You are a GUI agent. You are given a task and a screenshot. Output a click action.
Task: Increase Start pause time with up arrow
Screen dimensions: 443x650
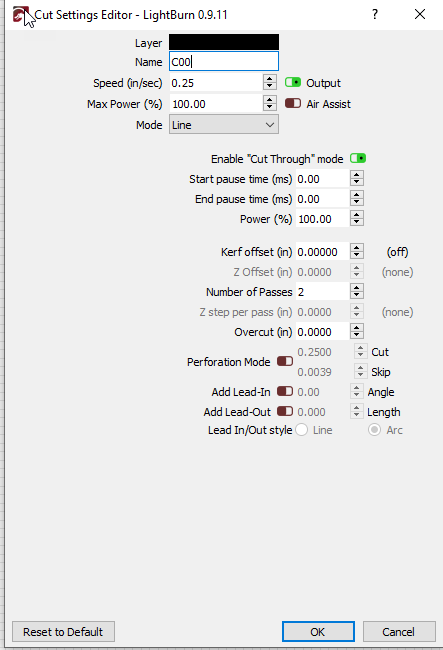(x=356, y=175)
